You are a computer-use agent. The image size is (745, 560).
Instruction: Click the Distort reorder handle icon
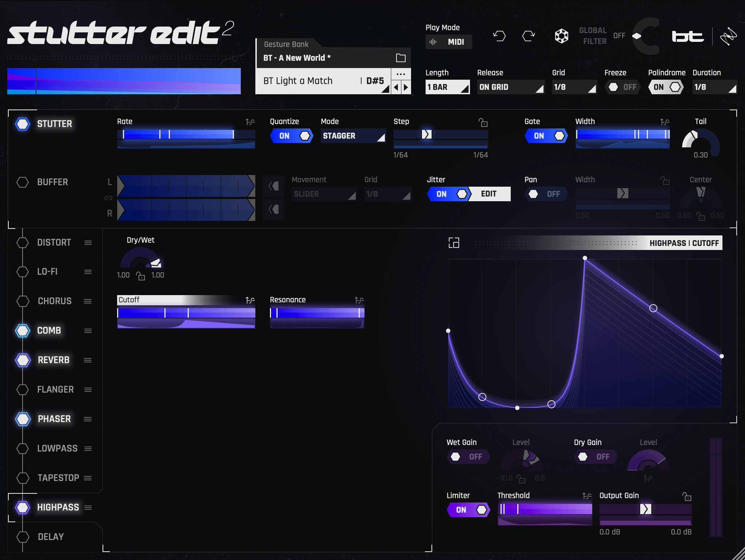pos(88,243)
